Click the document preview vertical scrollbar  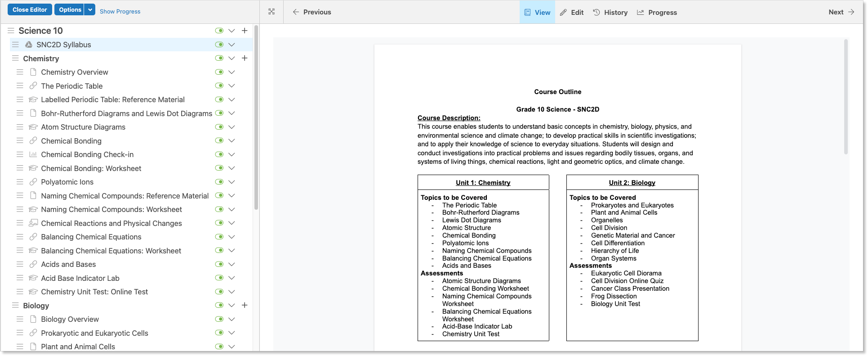tap(846, 97)
